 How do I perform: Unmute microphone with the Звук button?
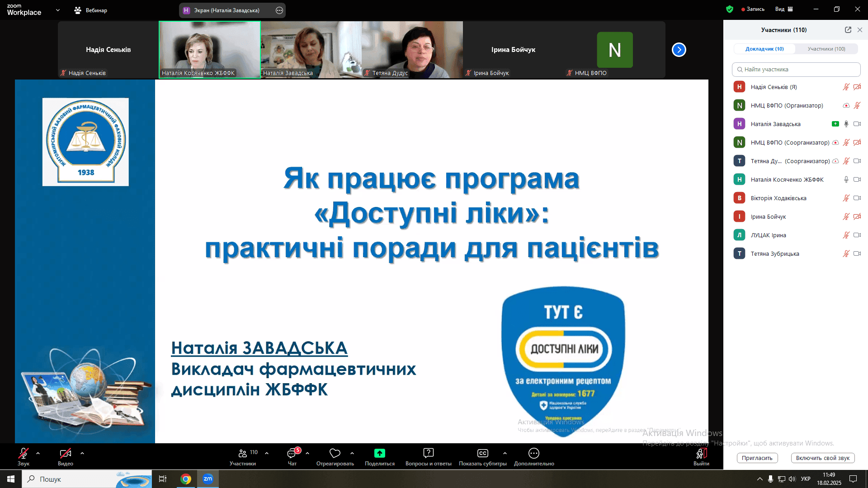tap(24, 456)
